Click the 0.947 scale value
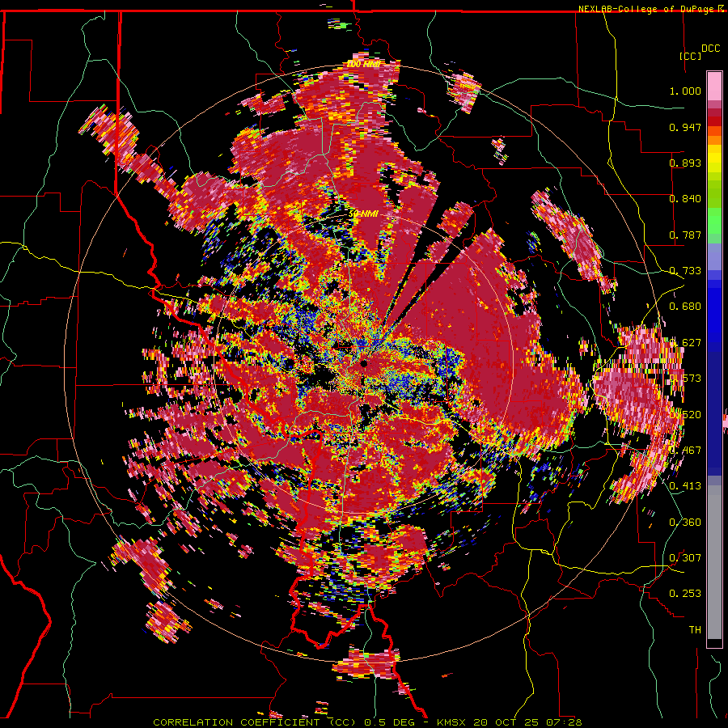 click(x=685, y=127)
